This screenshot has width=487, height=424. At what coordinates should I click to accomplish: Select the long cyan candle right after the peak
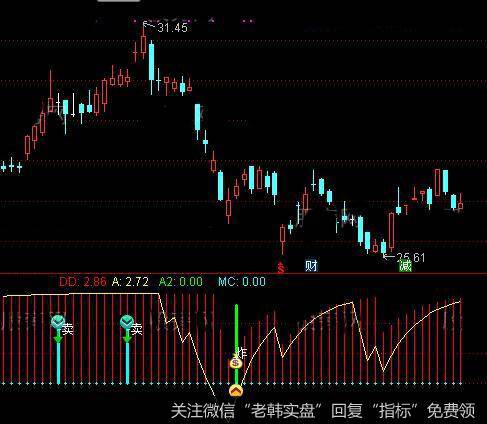point(152,67)
